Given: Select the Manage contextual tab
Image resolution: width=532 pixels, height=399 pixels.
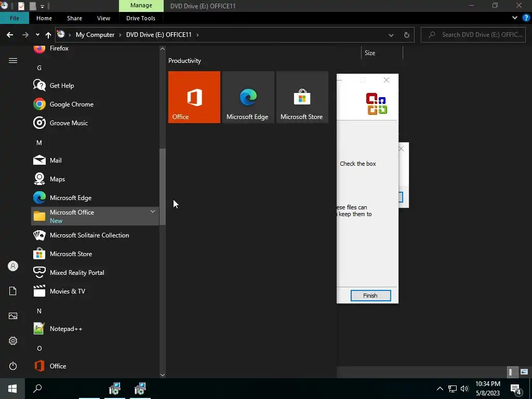Looking at the screenshot, I should pyautogui.click(x=141, y=5).
